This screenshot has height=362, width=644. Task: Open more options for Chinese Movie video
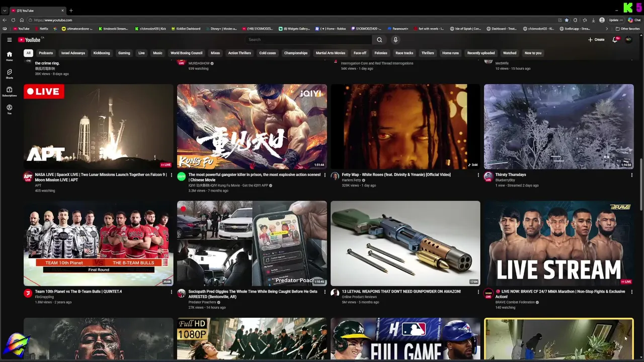(325, 175)
